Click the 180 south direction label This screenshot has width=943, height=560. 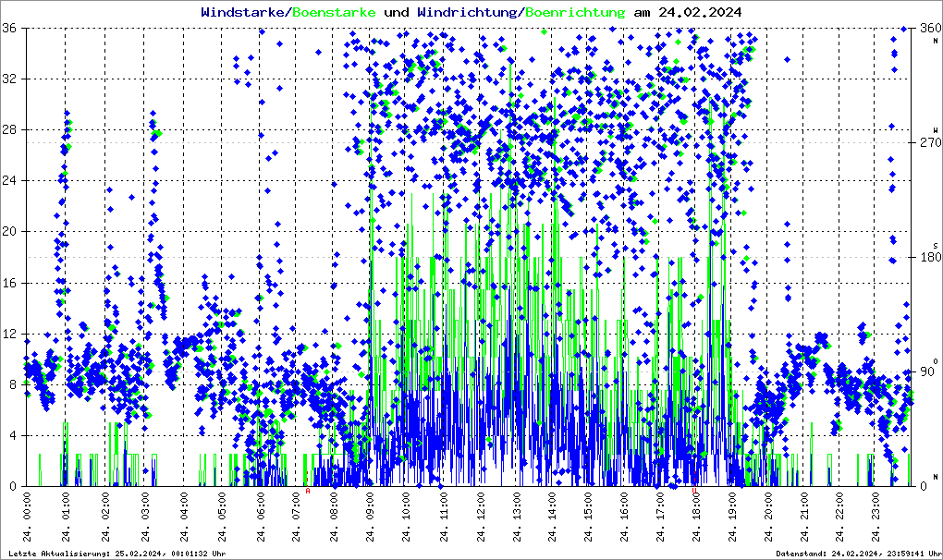click(927, 258)
